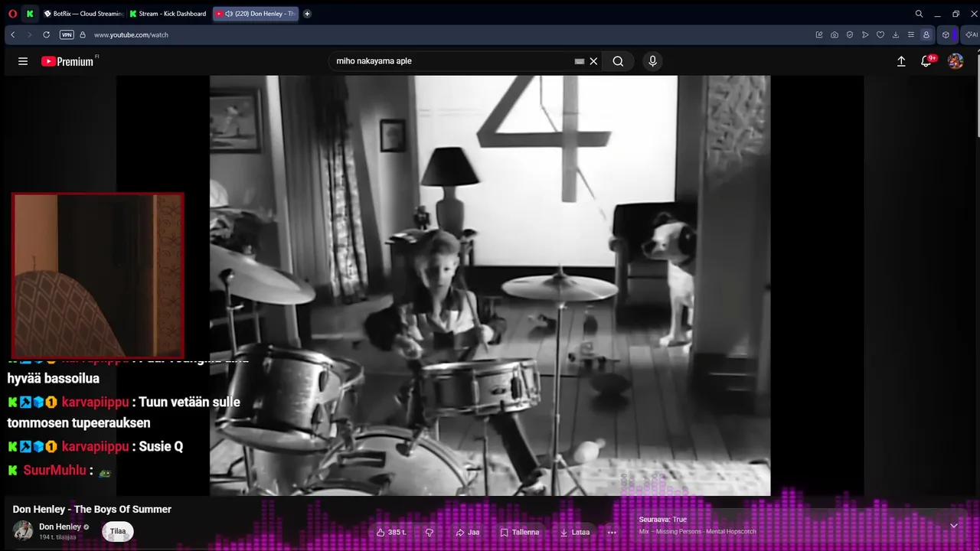This screenshot has width=980, height=551.
Task: Open more actions three-dot menu
Action: 612,532
